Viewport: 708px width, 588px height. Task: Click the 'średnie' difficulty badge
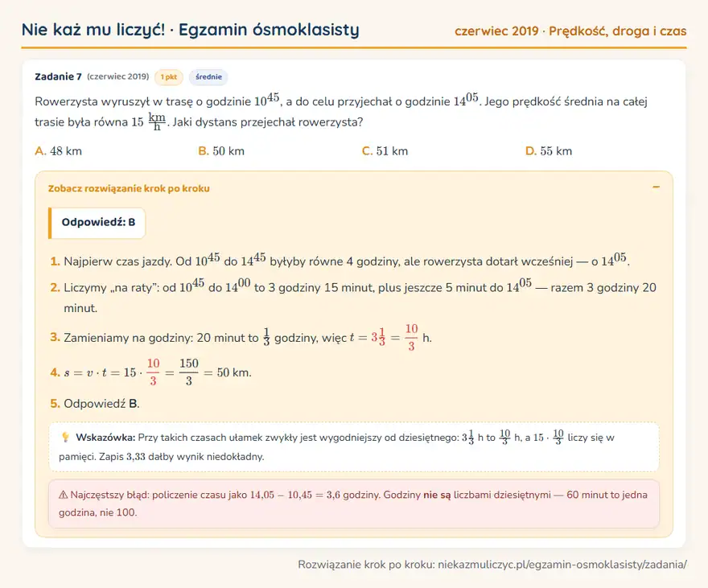tap(208, 77)
